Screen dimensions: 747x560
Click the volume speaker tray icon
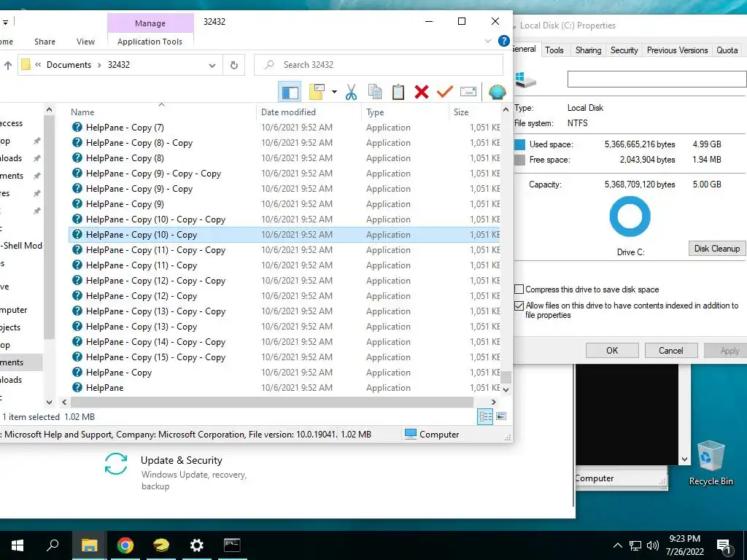pyautogui.click(x=653, y=545)
